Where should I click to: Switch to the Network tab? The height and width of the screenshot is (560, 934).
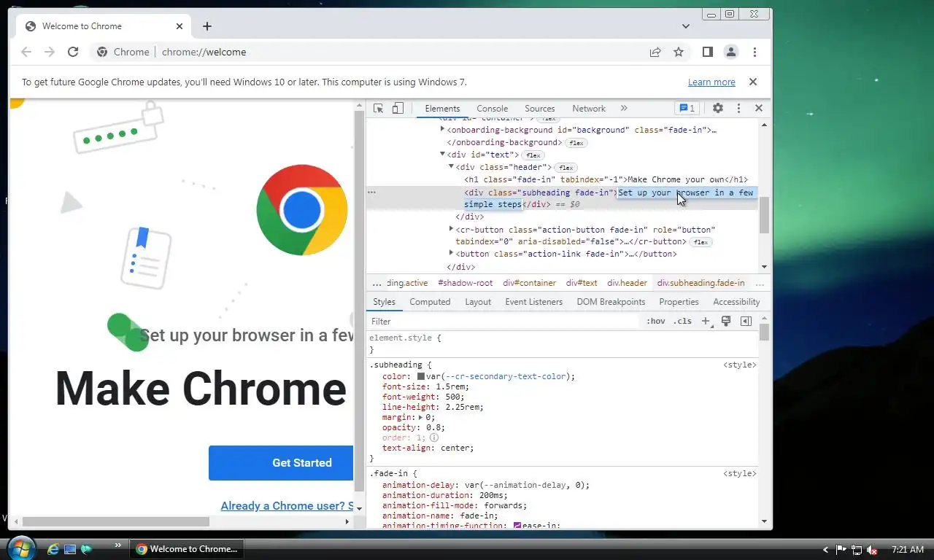pos(589,108)
